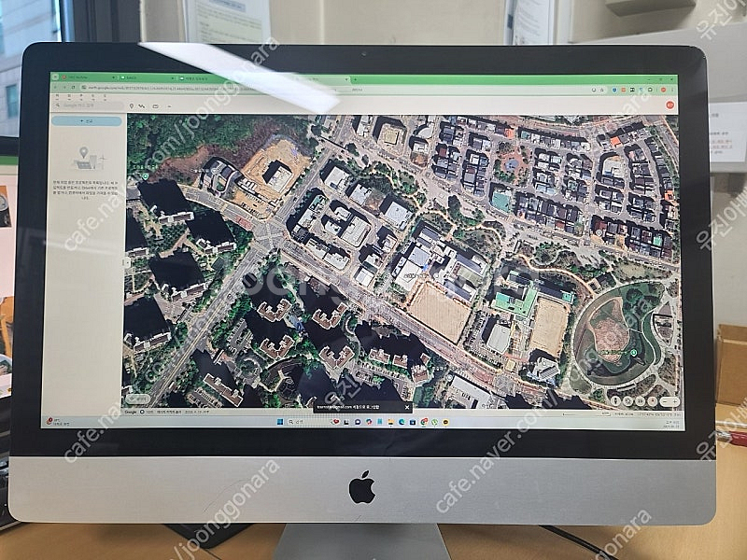Collapse the Google Earth toolbar chevron
747x560 pixels.
(x=169, y=106)
